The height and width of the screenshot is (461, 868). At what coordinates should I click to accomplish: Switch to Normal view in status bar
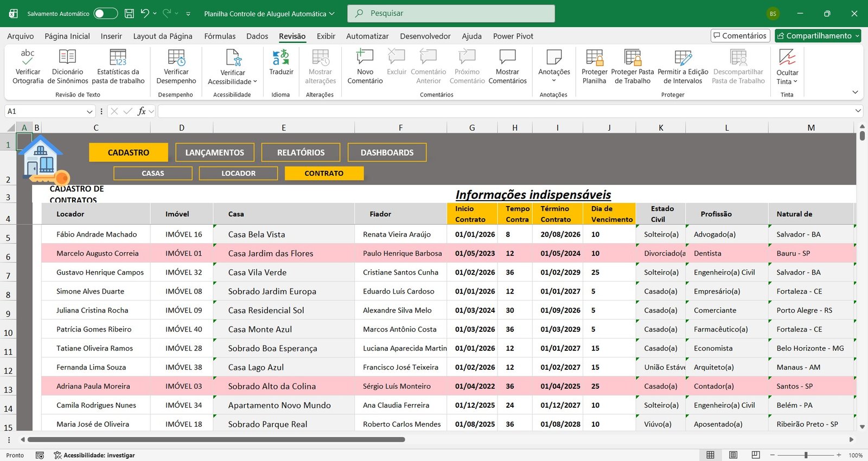[710, 455]
